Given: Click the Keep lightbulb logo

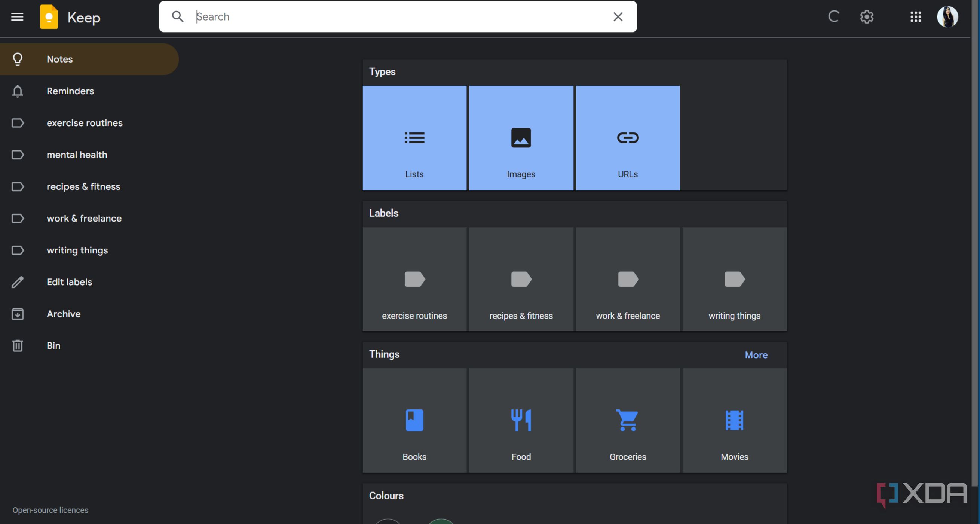Looking at the screenshot, I should (49, 17).
